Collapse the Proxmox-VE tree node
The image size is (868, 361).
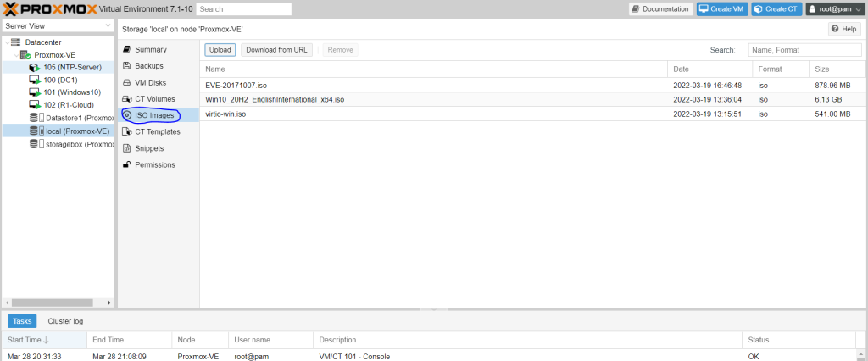(x=16, y=55)
